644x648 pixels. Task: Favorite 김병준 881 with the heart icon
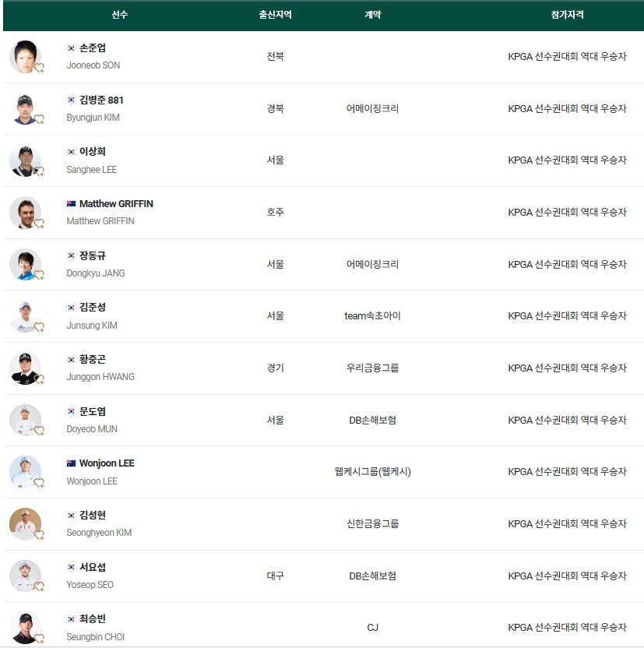(x=39, y=120)
